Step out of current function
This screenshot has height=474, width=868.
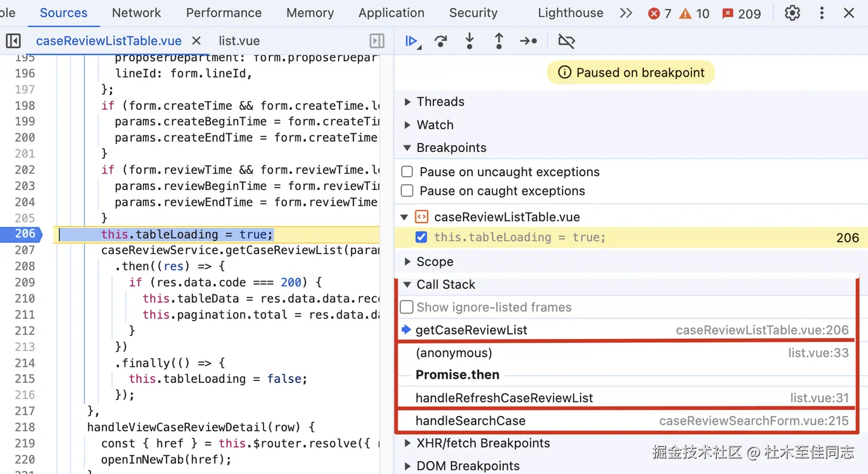(x=498, y=41)
